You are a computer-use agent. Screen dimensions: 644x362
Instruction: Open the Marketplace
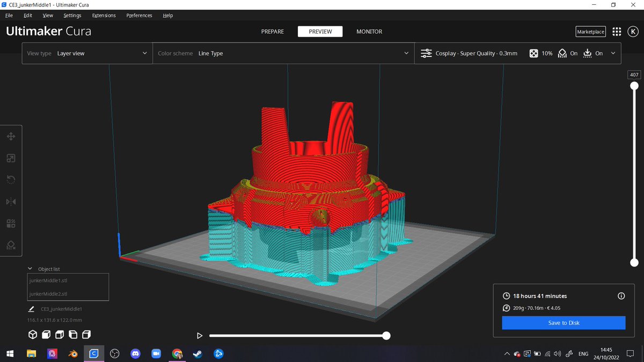pyautogui.click(x=590, y=32)
